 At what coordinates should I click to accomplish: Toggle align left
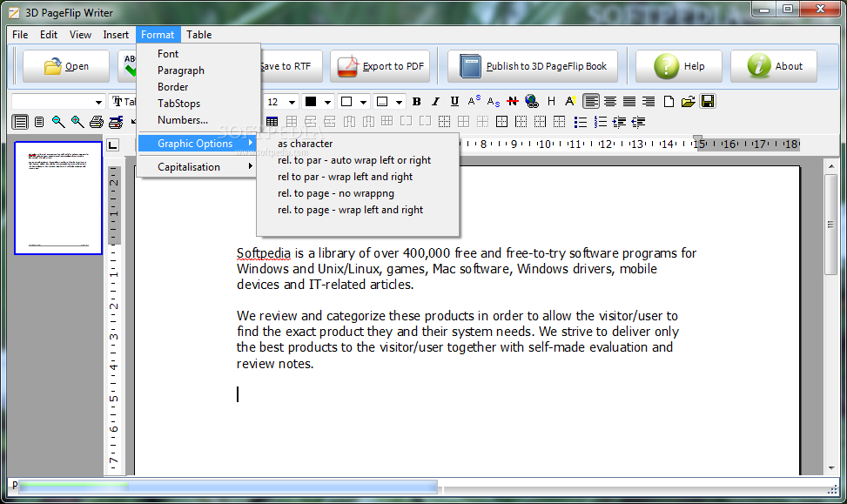tap(591, 102)
